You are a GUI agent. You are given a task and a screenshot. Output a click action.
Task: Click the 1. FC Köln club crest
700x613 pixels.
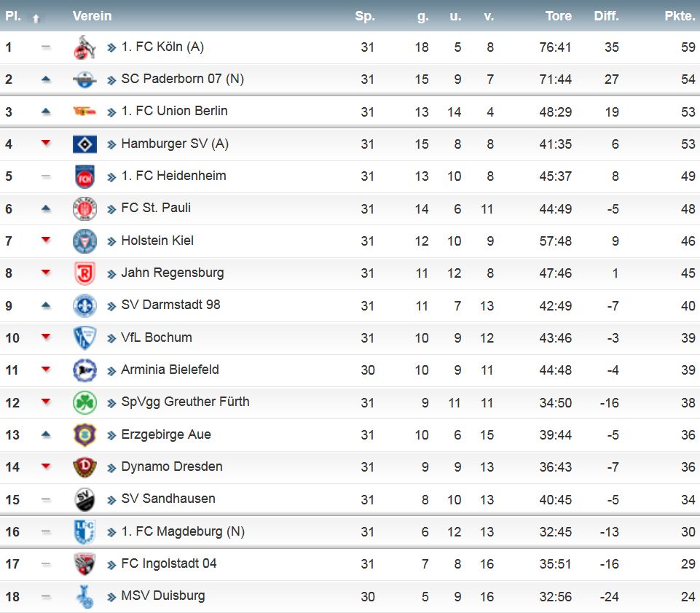84,48
